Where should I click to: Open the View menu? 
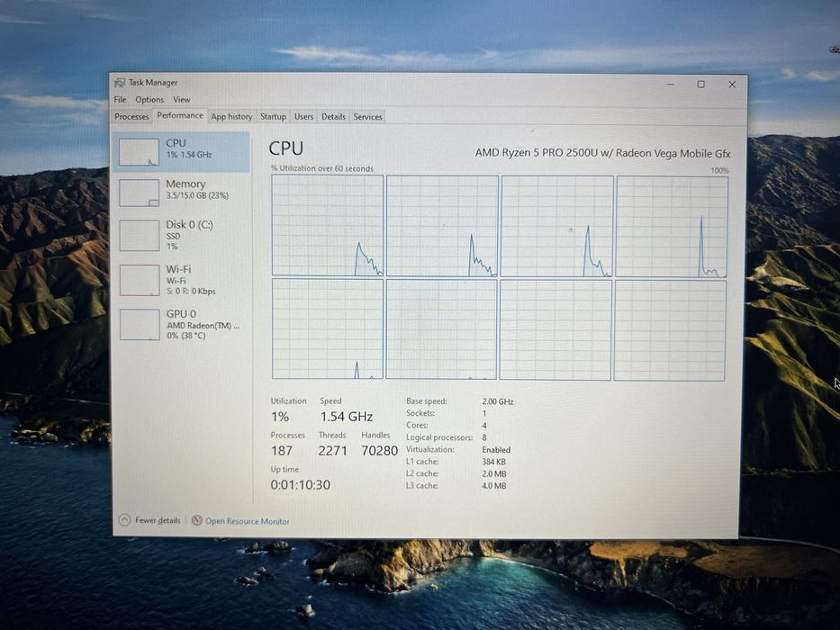point(182,100)
